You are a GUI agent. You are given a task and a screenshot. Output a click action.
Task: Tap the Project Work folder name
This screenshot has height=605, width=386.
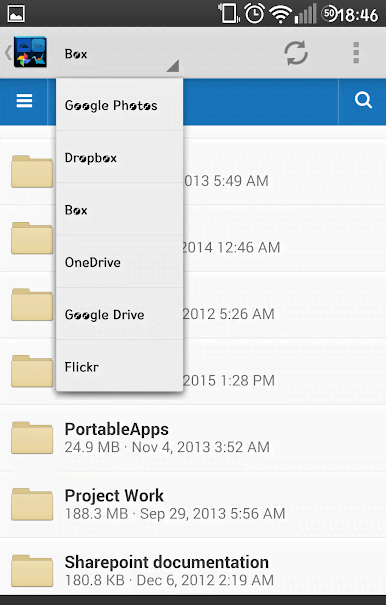point(114,496)
